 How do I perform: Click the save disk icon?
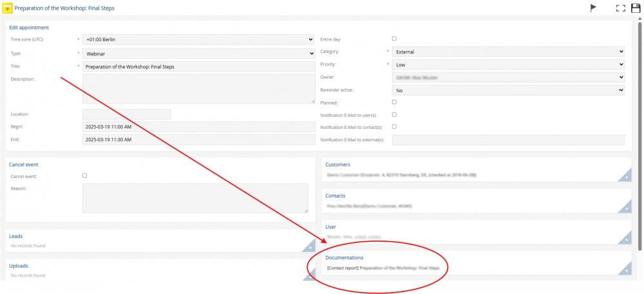(x=636, y=8)
